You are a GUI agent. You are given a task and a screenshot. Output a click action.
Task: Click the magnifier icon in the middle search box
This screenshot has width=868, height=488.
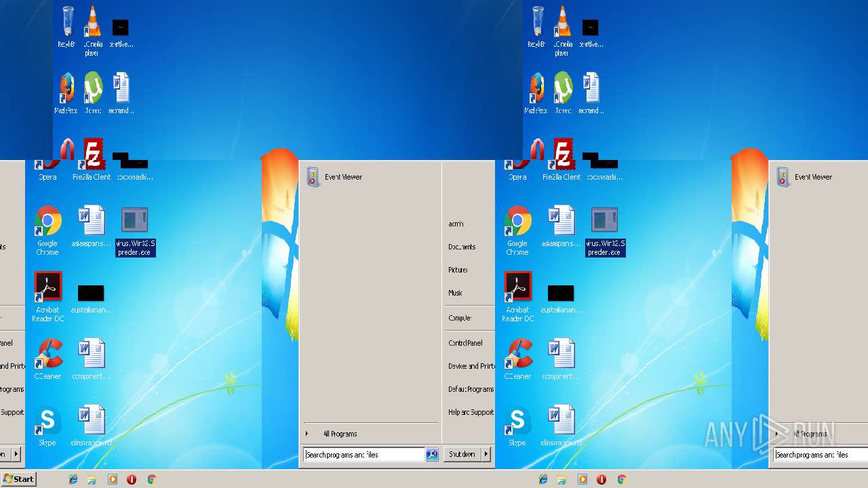(x=432, y=455)
